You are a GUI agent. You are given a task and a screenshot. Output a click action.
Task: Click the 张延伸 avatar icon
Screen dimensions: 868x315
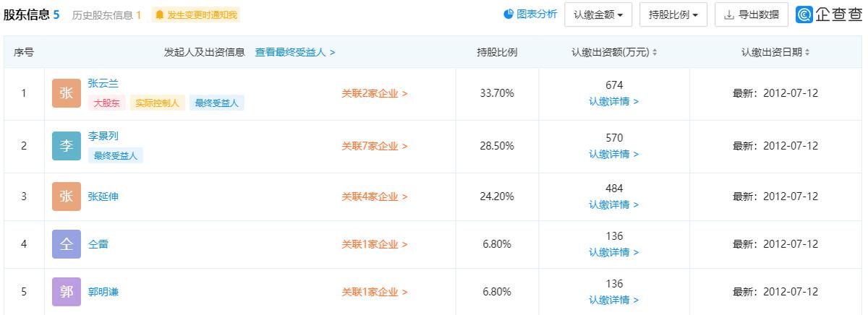coord(67,197)
